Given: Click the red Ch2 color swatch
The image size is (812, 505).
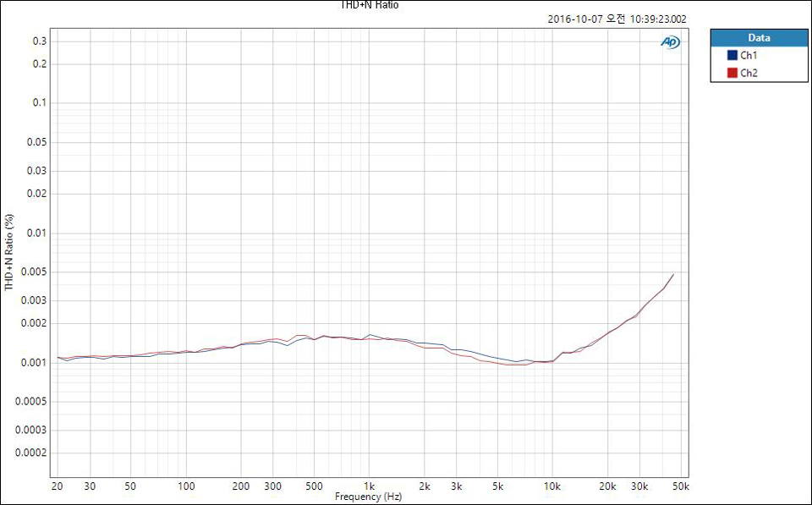Looking at the screenshot, I should [x=732, y=73].
